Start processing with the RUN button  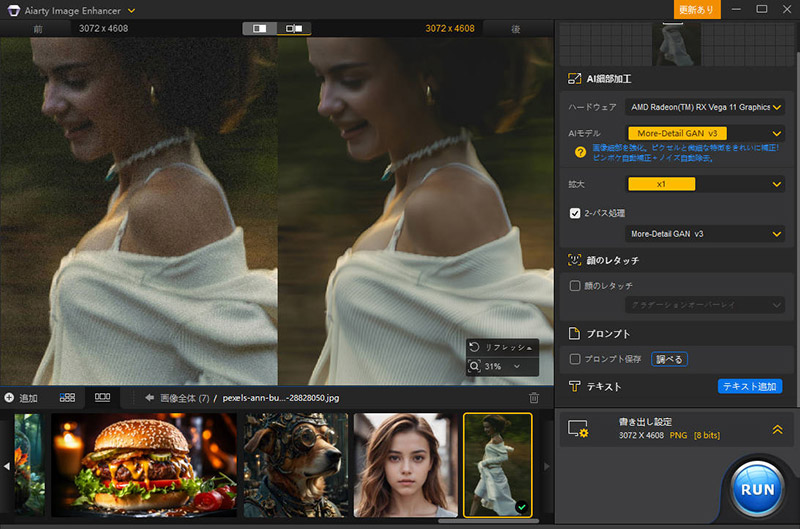click(757, 490)
